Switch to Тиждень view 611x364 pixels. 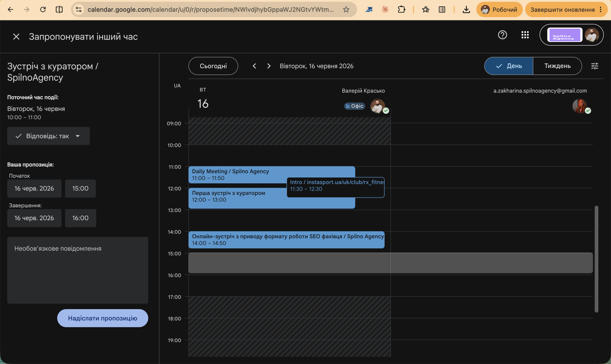point(557,66)
